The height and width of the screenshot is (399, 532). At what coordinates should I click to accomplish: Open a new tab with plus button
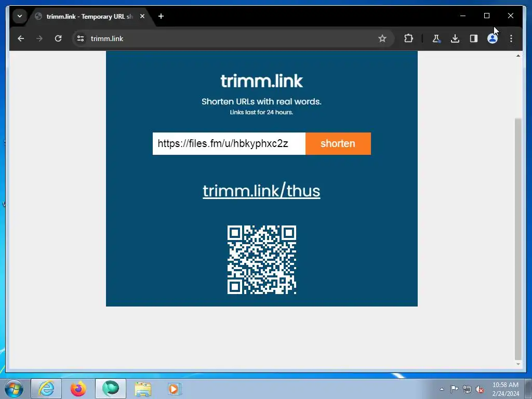coord(161,16)
